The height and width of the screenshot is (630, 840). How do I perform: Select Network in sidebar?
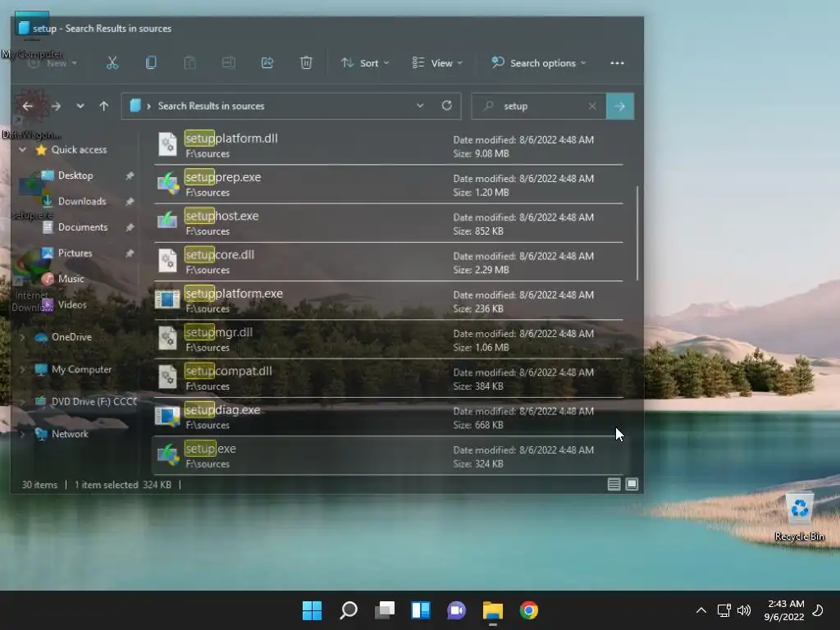pos(70,434)
